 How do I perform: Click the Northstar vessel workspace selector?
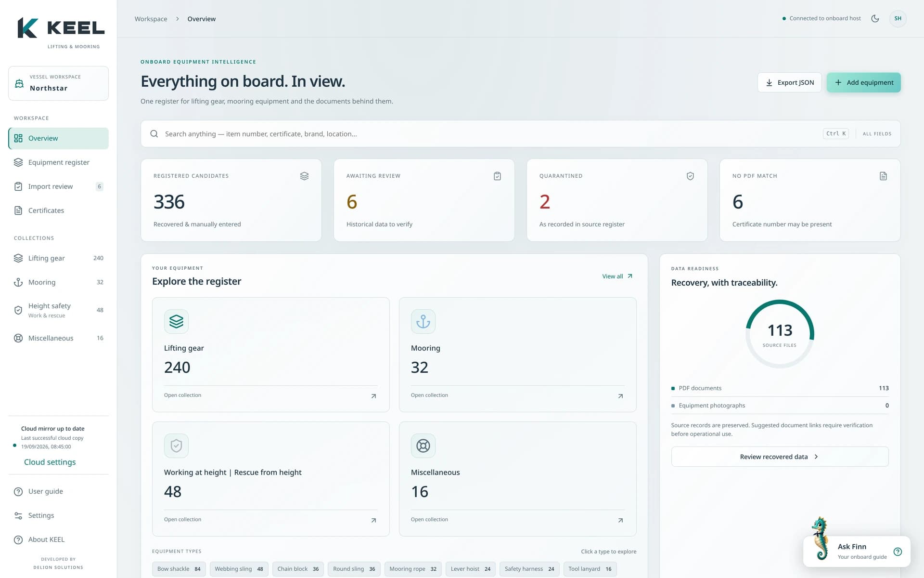click(x=58, y=83)
